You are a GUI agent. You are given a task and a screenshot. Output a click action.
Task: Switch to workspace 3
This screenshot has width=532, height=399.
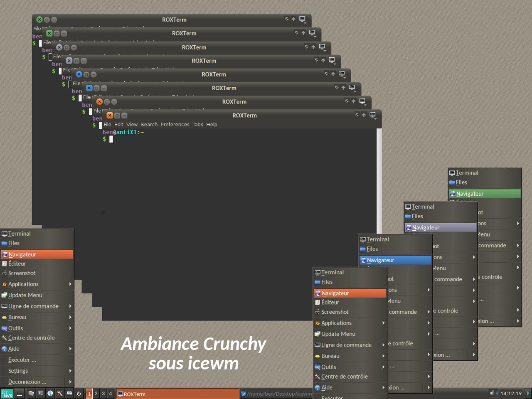click(x=103, y=394)
